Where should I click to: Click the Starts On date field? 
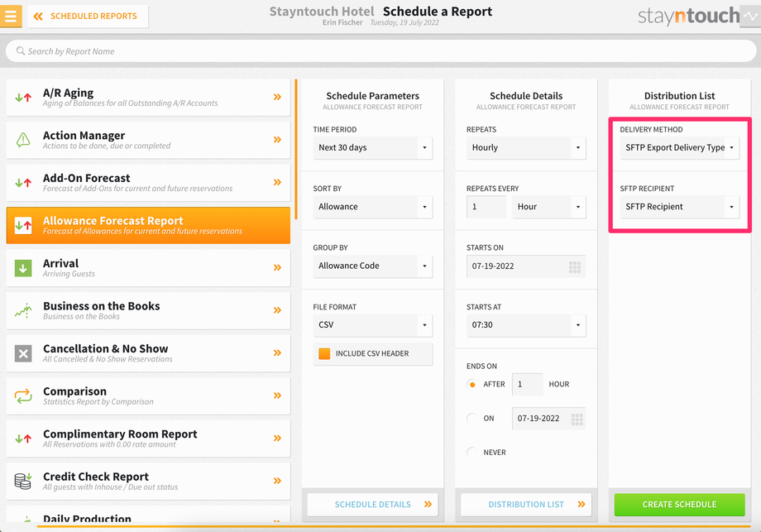click(x=526, y=266)
